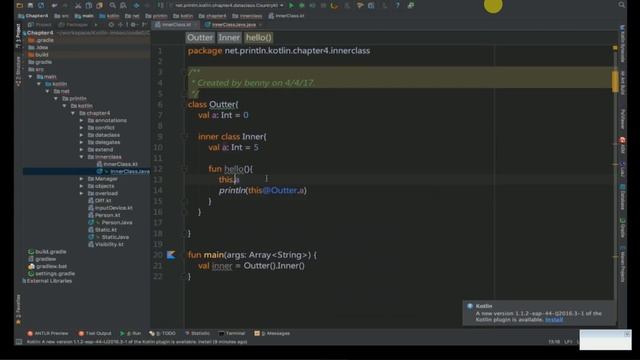This screenshot has width=640, height=360.
Task: Open the Run tool window at the bottom
Action: pos(131,333)
